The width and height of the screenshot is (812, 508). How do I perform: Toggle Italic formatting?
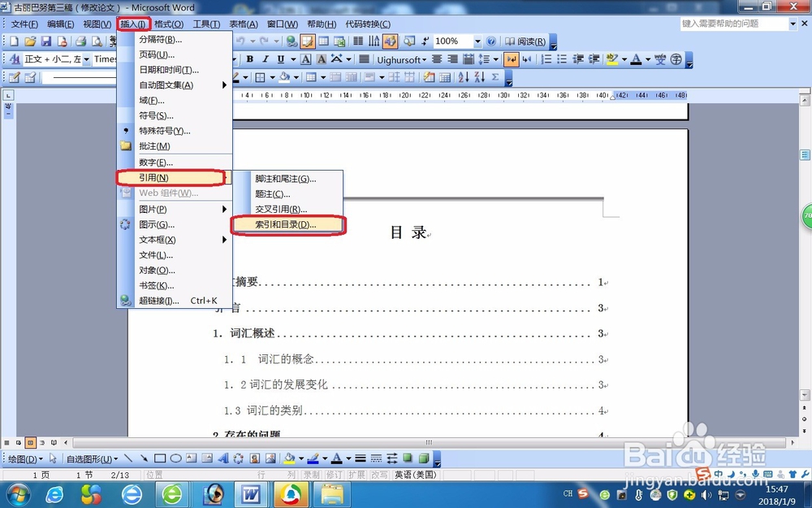coord(266,59)
